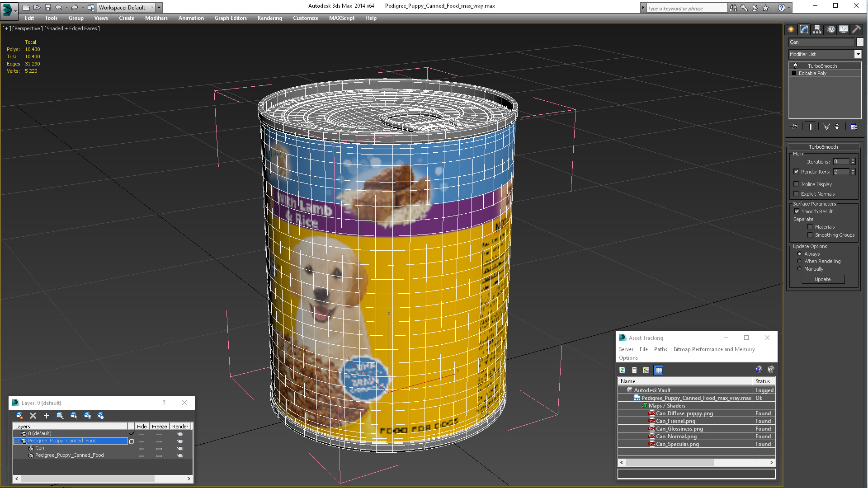The height and width of the screenshot is (488, 868).
Task: Toggle TurboSmooth lightbulb visibility
Action: pos(795,66)
